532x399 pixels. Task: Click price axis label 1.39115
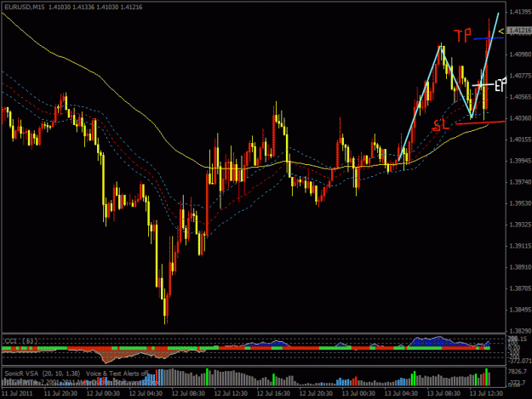coord(520,246)
